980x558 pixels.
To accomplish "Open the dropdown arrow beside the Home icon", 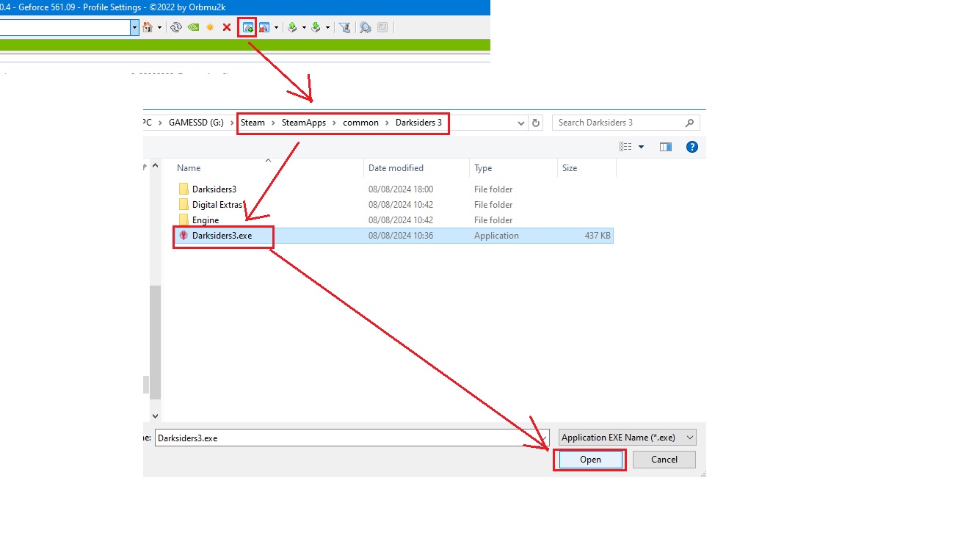I will click(x=159, y=28).
